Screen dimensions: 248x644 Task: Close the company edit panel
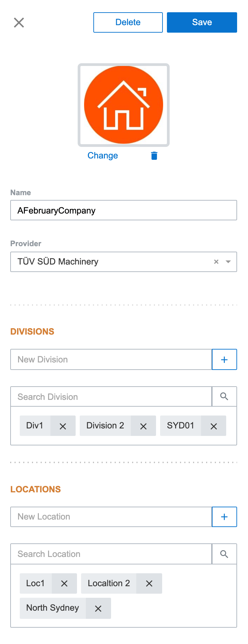[19, 22]
